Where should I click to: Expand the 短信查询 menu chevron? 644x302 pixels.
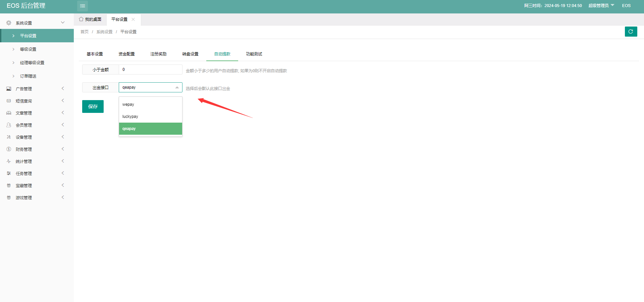(x=63, y=100)
